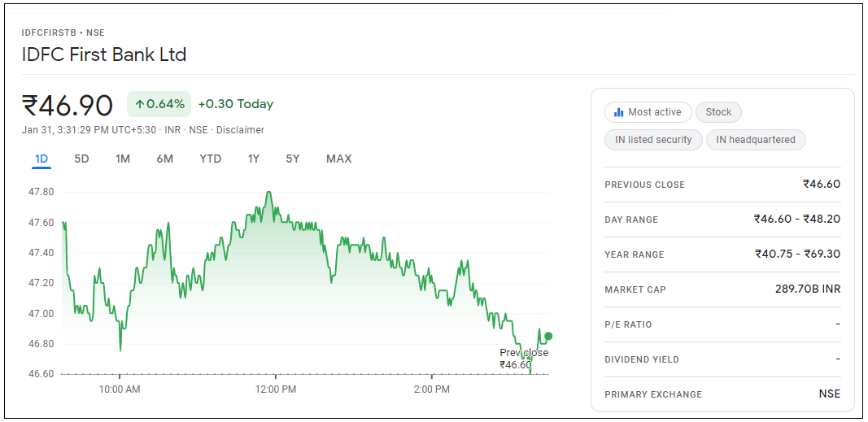Click the Most active chip

(x=648, y=112)
